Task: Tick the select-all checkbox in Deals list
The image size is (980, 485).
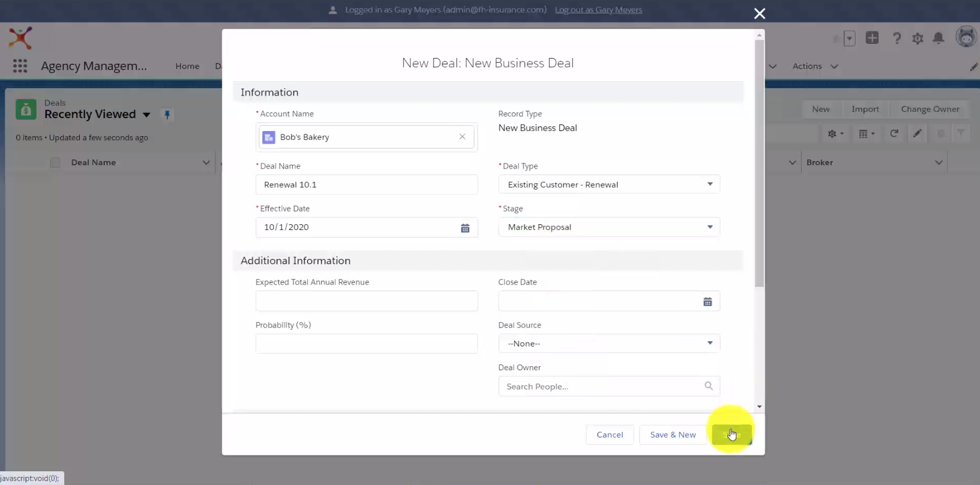Action: click(55, 163)
